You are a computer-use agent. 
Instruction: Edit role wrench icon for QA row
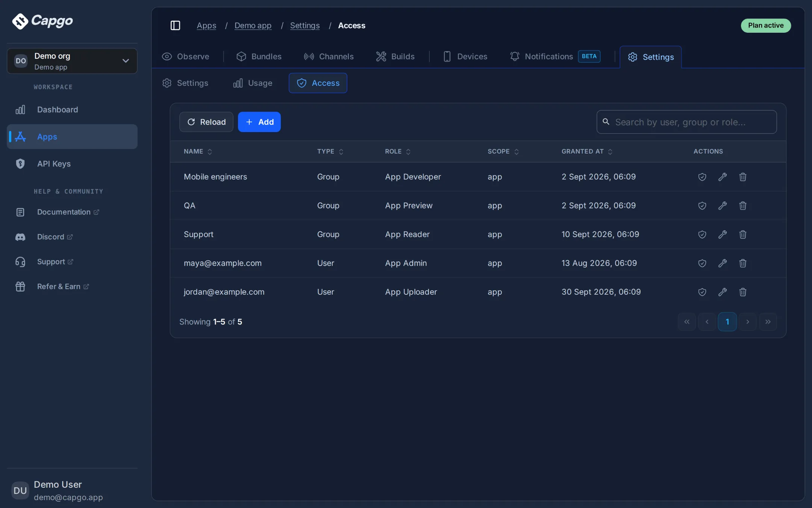[x=722, y=205]
